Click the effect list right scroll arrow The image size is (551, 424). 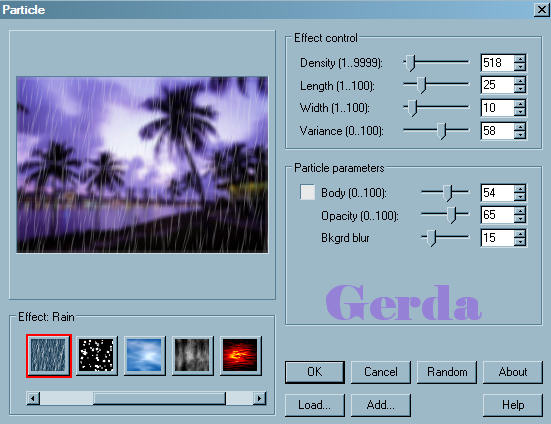(259, 398)
